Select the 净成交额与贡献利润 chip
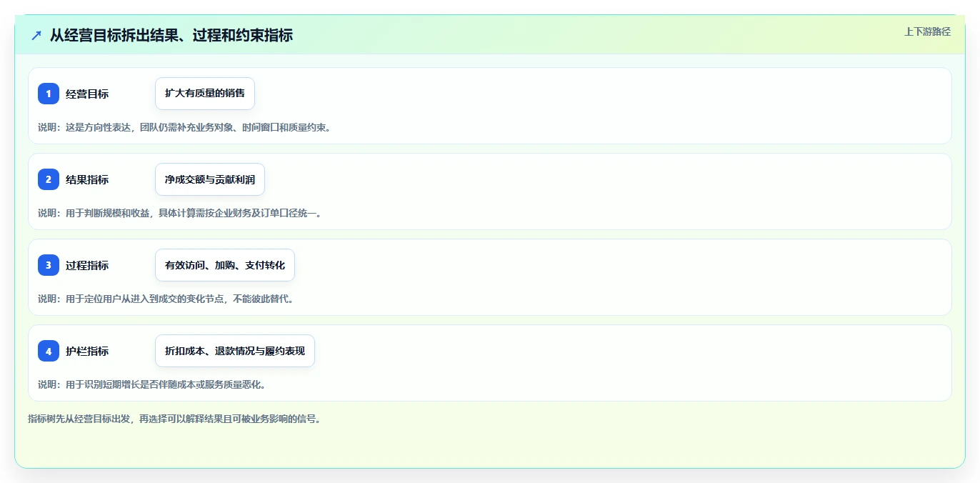This screenshot has width=980, height=483. [210, 179]
